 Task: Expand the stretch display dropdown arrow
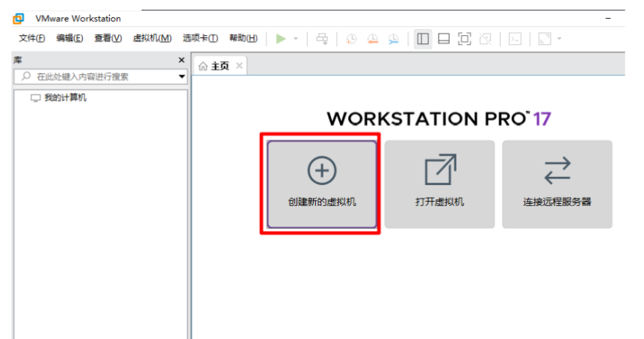pos(559,39)
